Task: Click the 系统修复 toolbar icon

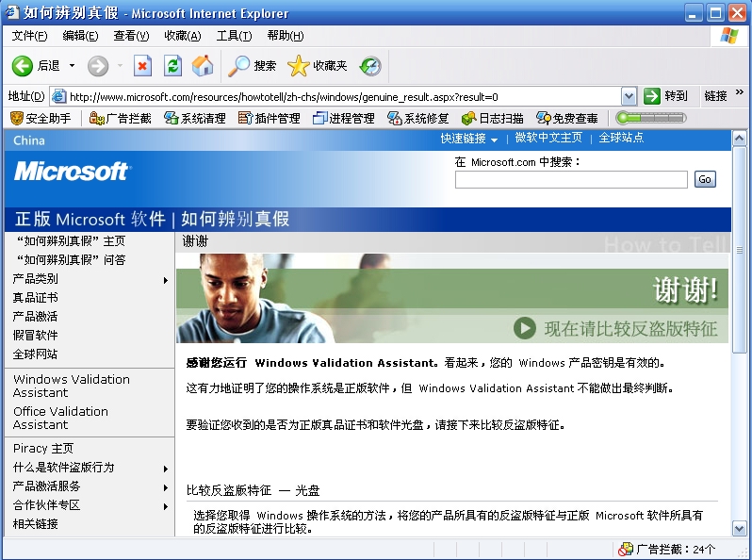Action: (x=395, y=118)
